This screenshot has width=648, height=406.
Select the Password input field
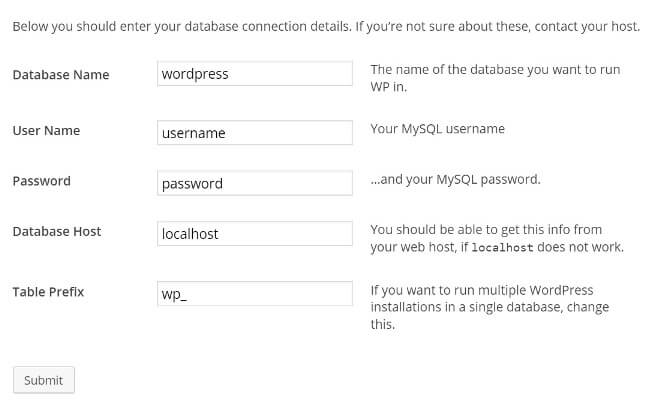pos(255,183)
